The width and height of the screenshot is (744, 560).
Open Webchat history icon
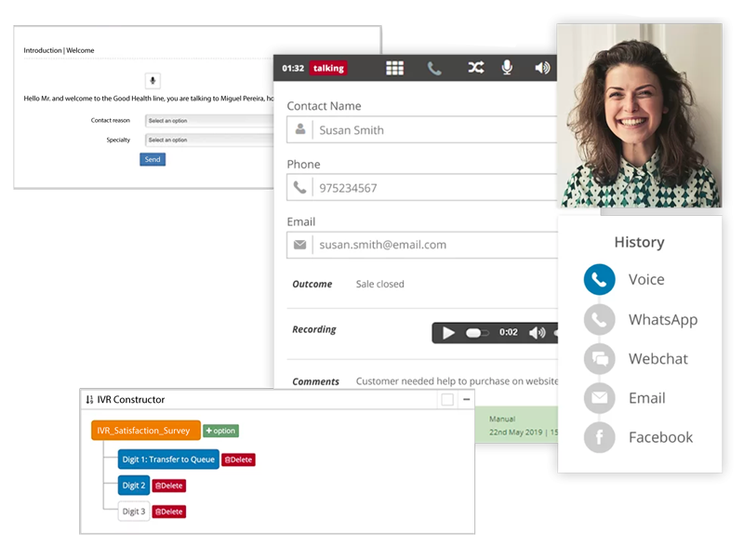600,359
